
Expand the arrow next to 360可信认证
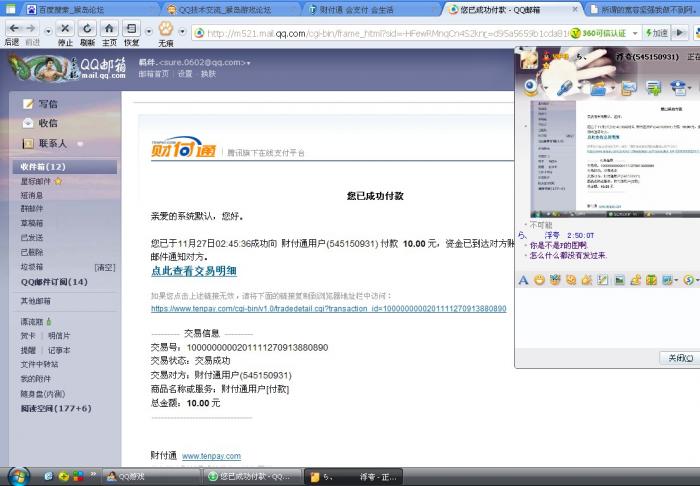pos(635,34)
